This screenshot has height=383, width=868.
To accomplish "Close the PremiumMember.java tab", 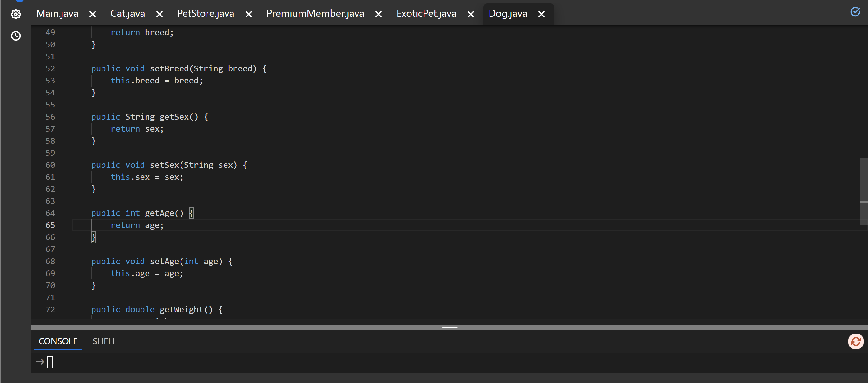I will (378, 14).
